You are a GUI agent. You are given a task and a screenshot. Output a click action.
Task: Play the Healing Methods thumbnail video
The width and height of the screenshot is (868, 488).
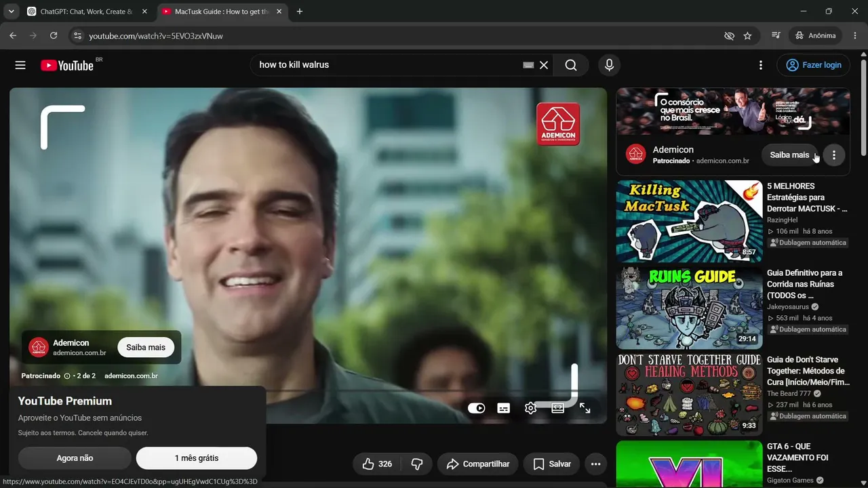(x=690, y=394)
